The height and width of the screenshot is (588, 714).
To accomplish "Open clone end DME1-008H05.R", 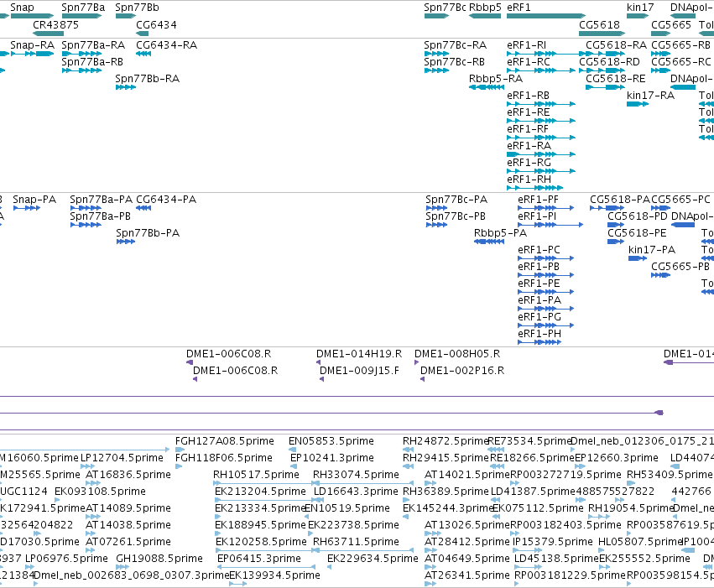I will 416,362.
